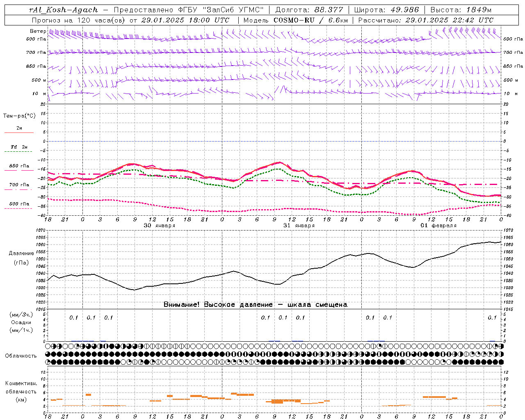Screen dimensions: 525x420
Task: Click the Td 2м legend label
Action: (x=19, y=147)
